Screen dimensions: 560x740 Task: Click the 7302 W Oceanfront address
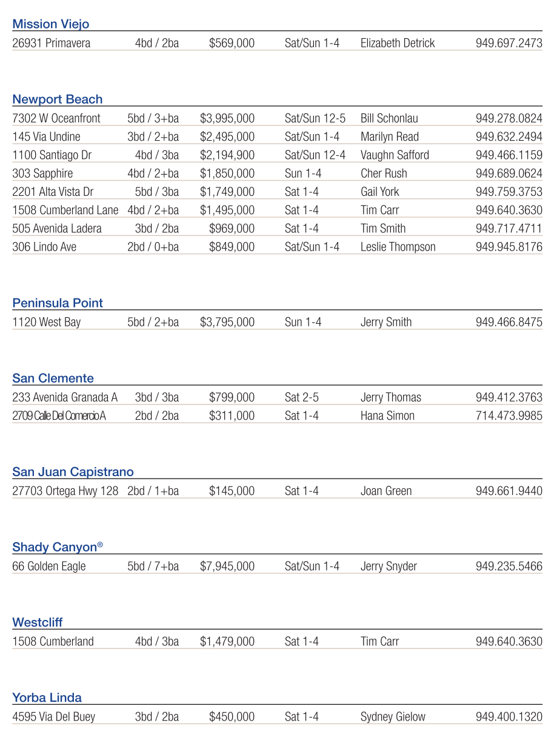tap(56, 118)
